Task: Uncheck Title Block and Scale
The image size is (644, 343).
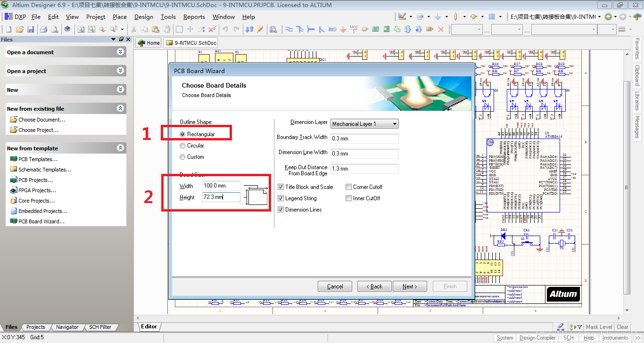Action: 281,187
